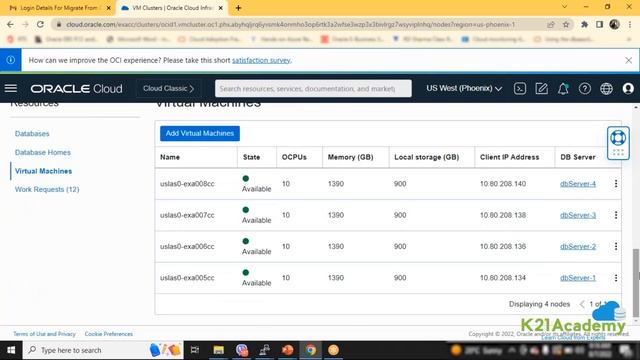
Task: Open Terms of Use and Privacy link
Action: tap(44, 334)
